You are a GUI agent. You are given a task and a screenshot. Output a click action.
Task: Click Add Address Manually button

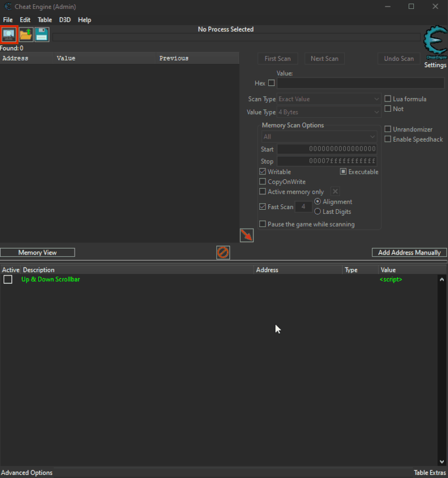[x=409, y=252]
